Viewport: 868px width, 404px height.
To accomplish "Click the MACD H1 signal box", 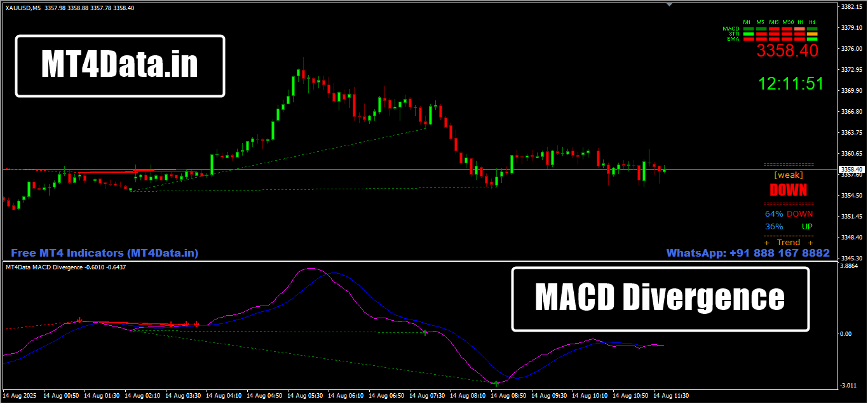I will click(799, 29).
